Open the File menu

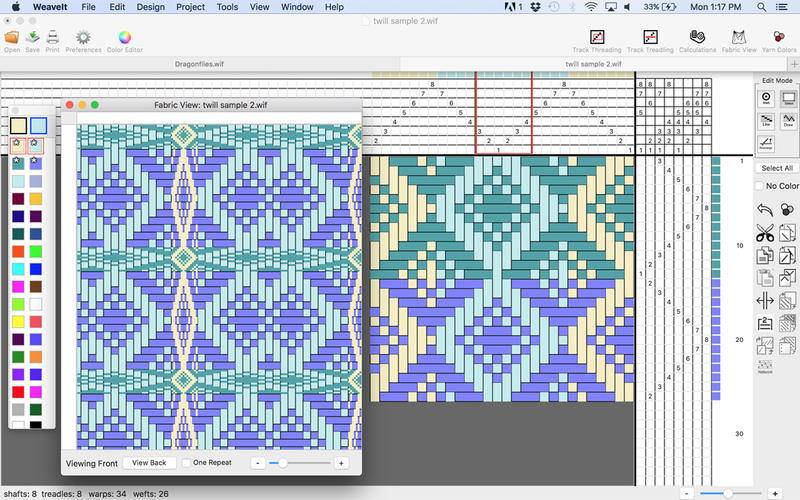point(88,7)
